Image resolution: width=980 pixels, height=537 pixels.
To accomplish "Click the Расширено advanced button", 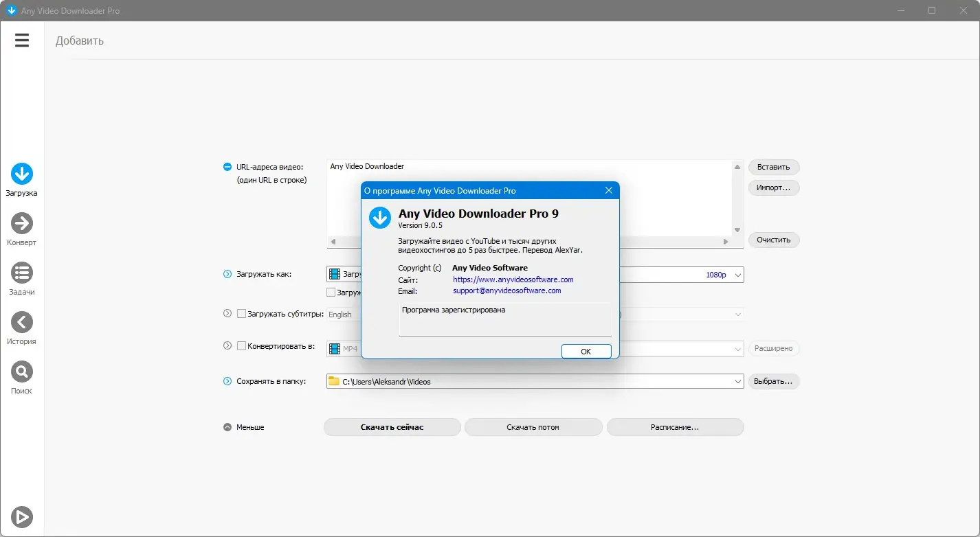I will pyautogui.click(x=774, y=348).
